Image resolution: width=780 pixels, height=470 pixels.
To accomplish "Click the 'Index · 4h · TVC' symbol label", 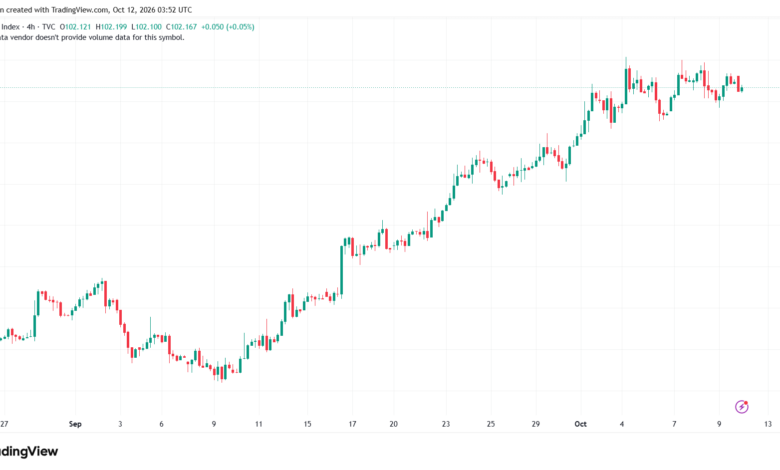I will pyautogui.click(x=28, y=27).
